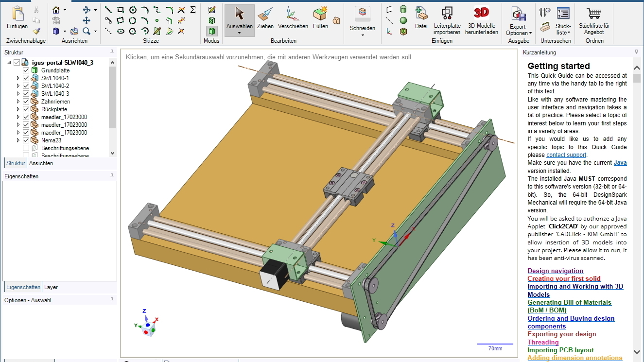This screenshot has height=362, width=644.
Task: Click the view orientation cube in viewport
Action: click(147, 329)
